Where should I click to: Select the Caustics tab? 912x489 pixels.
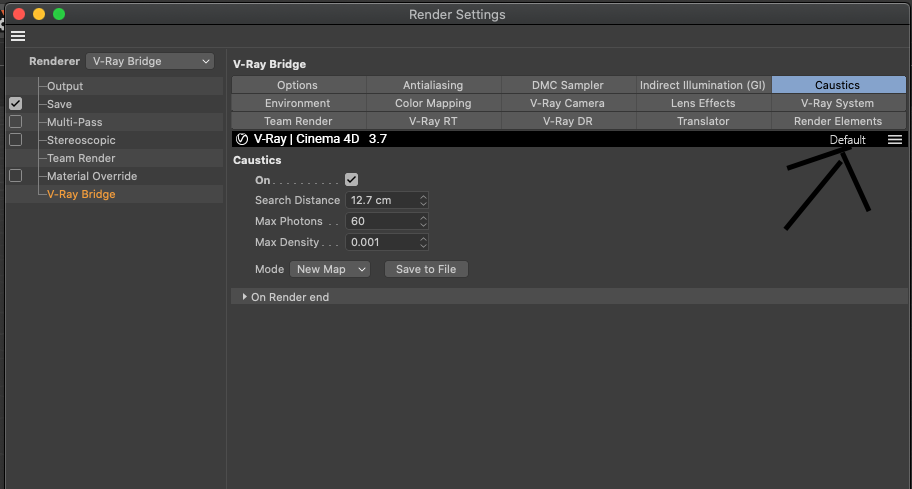pyautogui.click(x=838, y=85)
